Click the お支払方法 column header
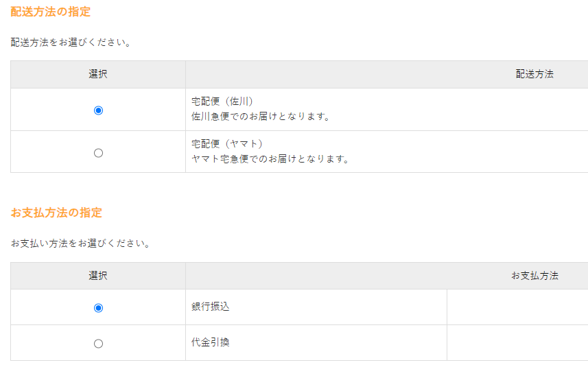Screen dimensions: 588x367 (534, 276)
